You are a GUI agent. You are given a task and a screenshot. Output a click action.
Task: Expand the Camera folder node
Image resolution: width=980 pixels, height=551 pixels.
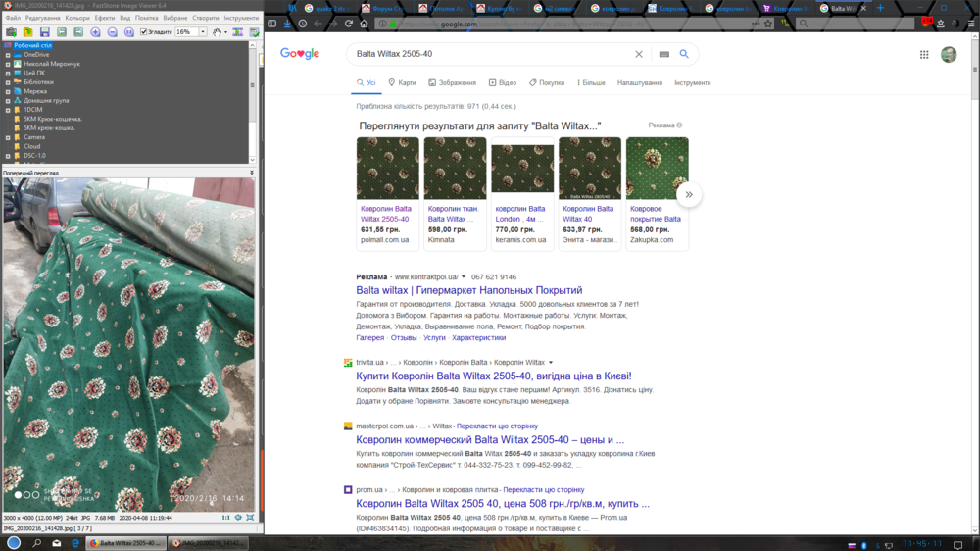click(x=8, y=137)
